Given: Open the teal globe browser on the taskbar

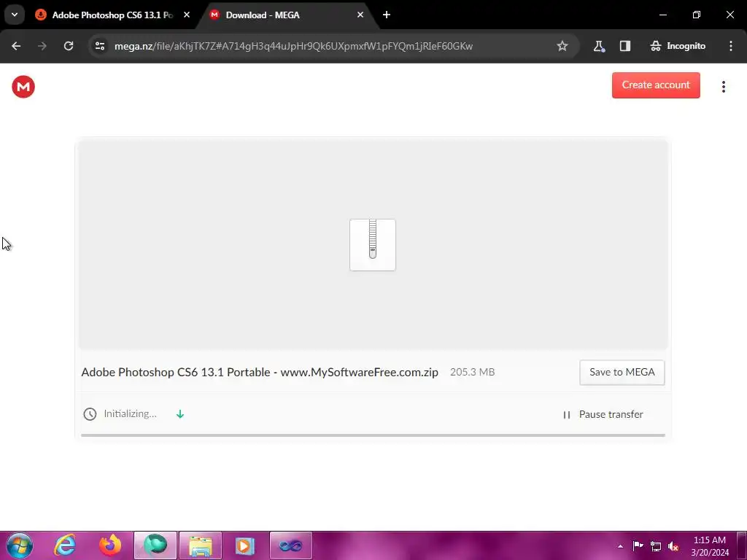Looking at the screenshot, I should pyautogui.click(x=155, y=545).
